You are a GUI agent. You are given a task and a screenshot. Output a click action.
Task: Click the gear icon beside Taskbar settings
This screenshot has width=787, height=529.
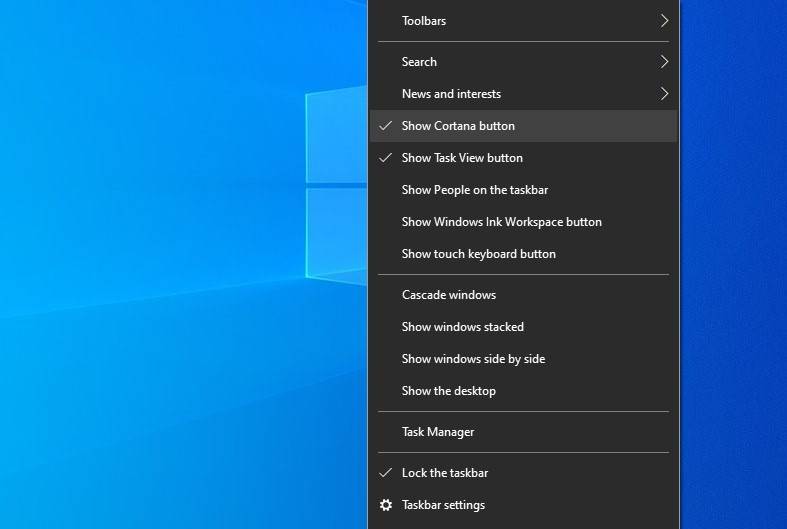385,505
